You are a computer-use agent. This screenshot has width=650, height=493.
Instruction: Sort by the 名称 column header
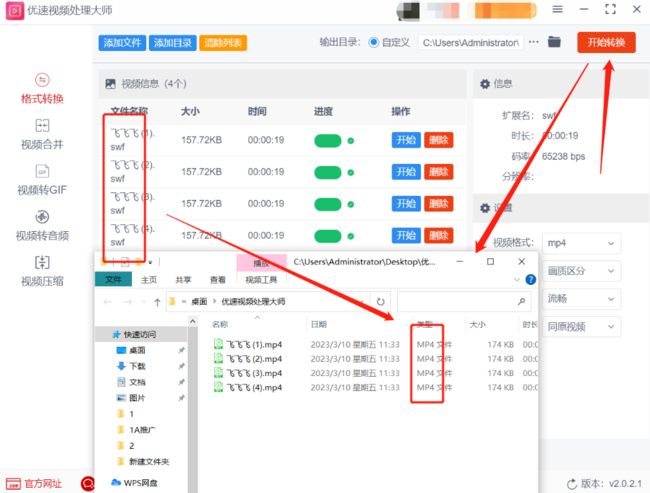[x=220, y=324]
